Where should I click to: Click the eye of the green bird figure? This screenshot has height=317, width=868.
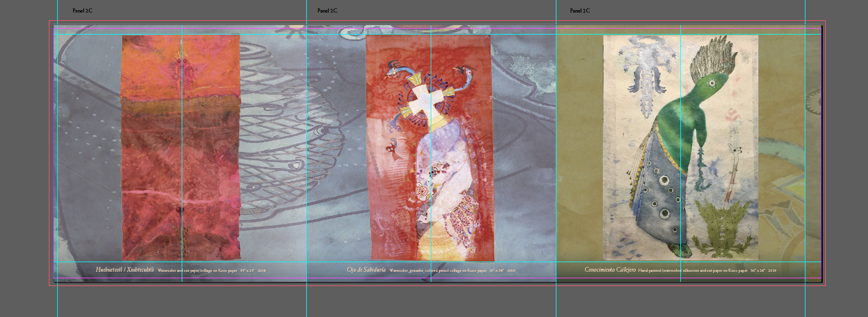coord(712,85)
